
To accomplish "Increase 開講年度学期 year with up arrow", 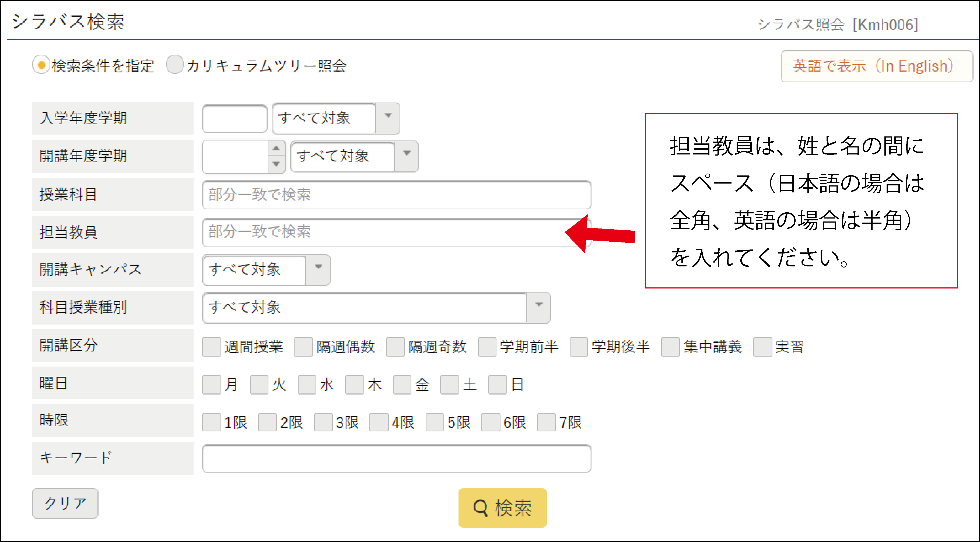I will click(x=276, y=148).
